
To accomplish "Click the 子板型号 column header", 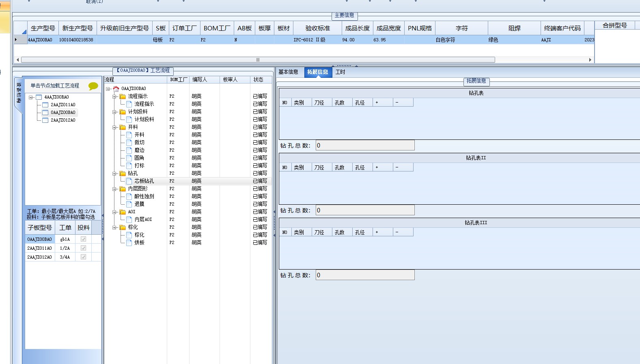I will click(x=40, y=227).
